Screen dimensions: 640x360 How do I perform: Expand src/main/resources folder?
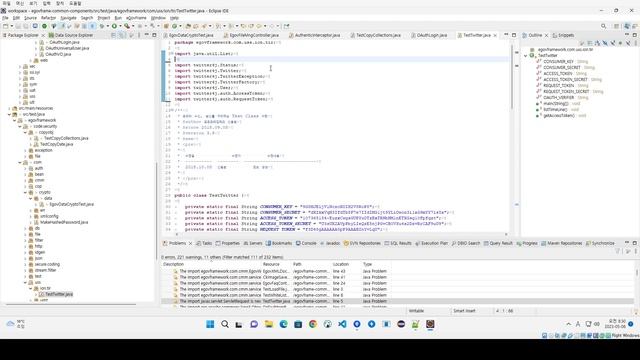(x=9, y=109)
